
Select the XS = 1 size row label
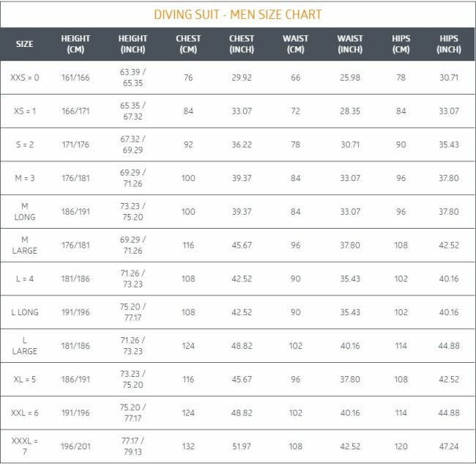[x=25, y=111]
